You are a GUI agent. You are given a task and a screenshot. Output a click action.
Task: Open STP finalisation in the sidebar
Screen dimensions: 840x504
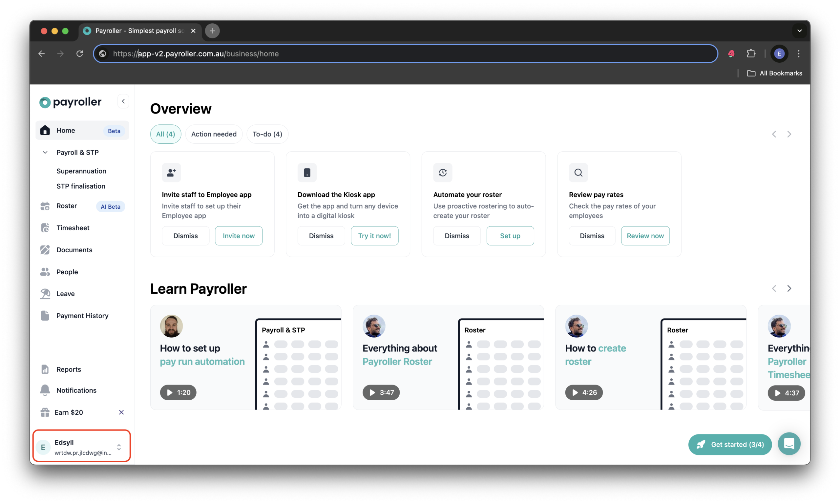coord(81,186)
